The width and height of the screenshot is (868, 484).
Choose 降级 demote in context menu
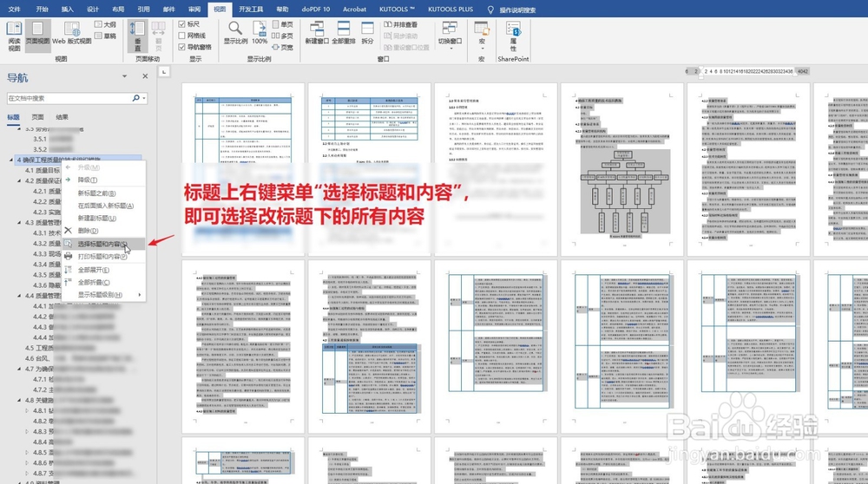tap(104, 180)
